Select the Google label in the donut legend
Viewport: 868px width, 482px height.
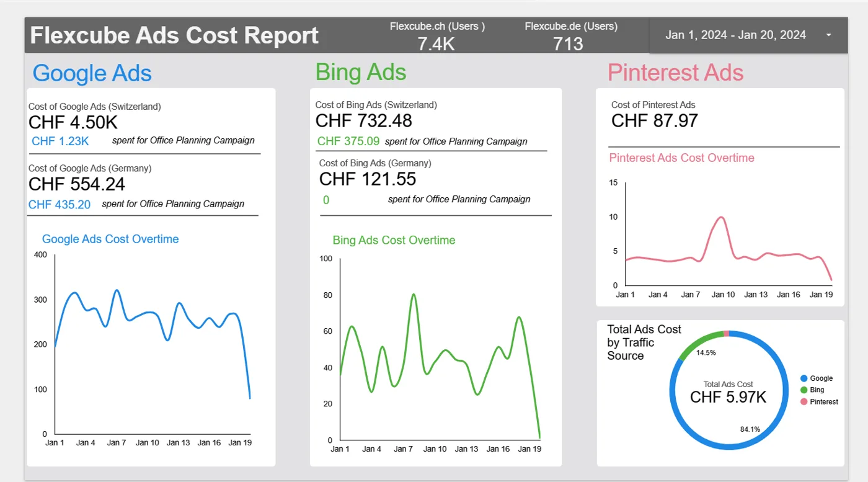pyautogui.click(x=821, y=378)
